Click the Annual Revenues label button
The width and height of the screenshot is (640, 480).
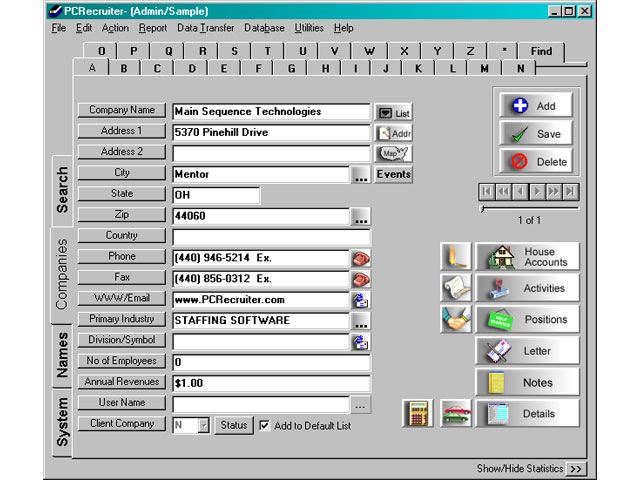click(122, 382)
